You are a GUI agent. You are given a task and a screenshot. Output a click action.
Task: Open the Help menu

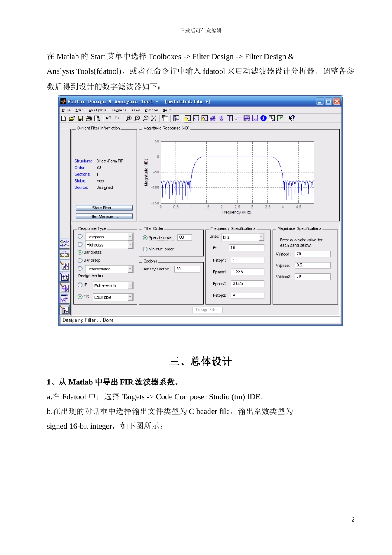[167, 110]
